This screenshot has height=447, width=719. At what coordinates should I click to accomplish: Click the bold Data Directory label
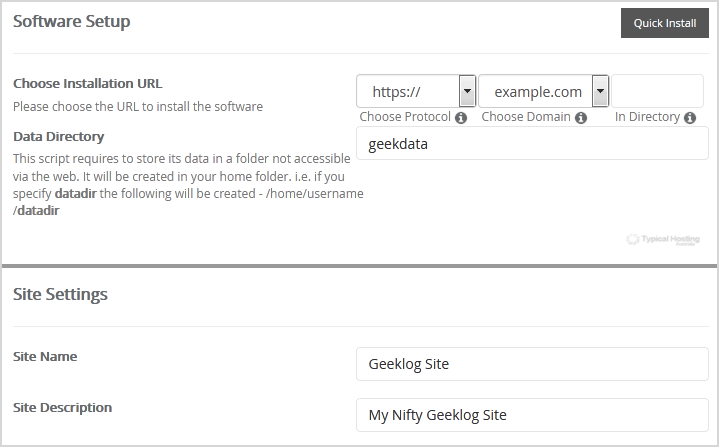pyautogui.click(x=58, y=136)
